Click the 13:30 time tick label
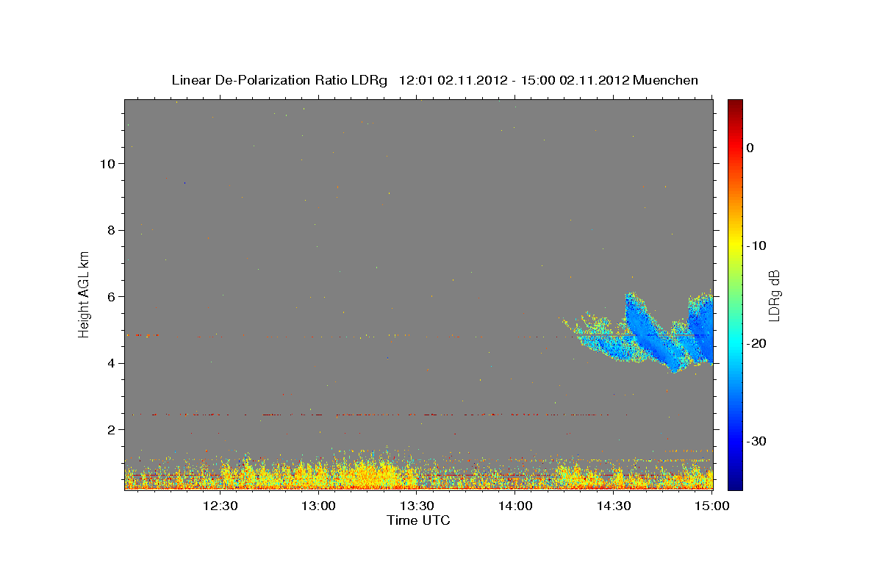882x588 pixels. tap(417, 506)
